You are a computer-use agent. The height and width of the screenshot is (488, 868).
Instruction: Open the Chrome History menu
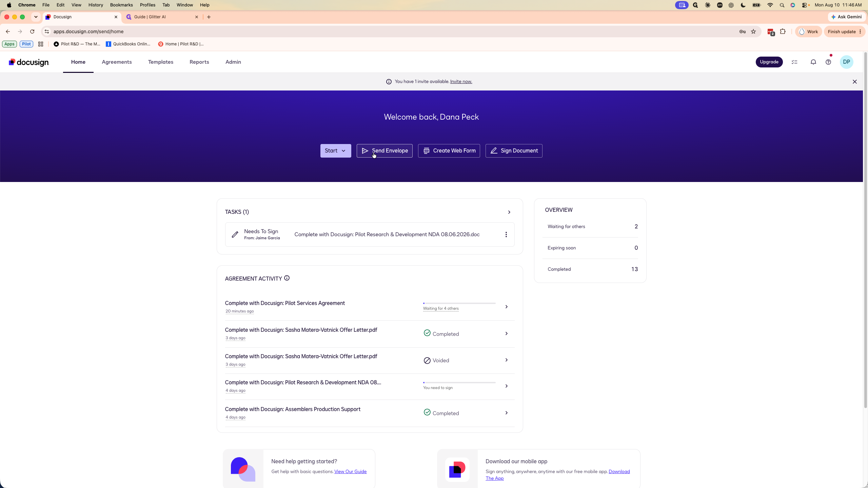click(96, 5)
